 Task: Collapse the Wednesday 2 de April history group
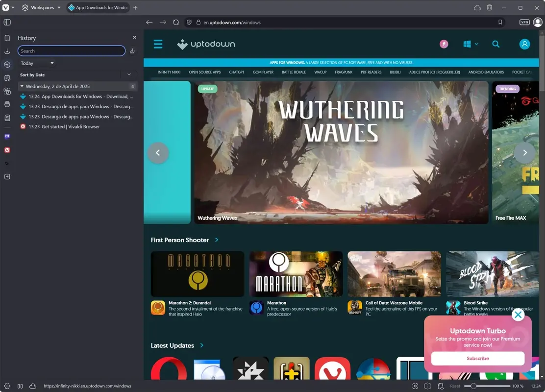click(x=22, y=86)
